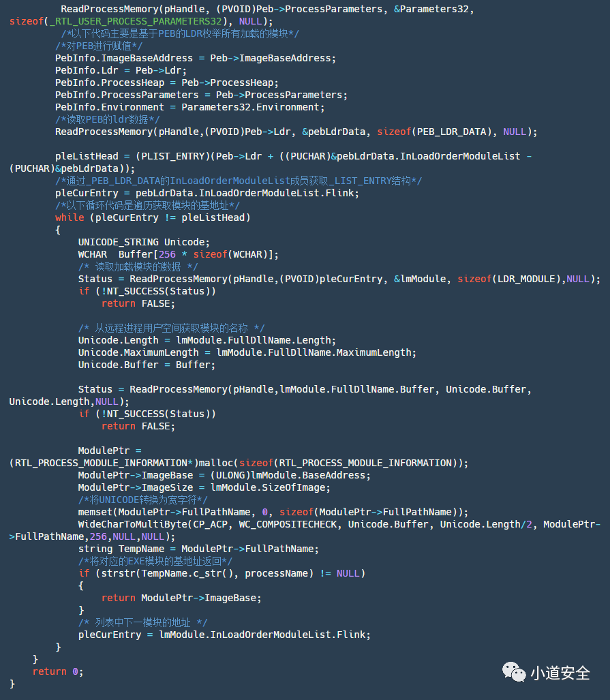Click the line 'return ModulePtr->ImageBase;'

pyautogui.click(x=181, y=598)
